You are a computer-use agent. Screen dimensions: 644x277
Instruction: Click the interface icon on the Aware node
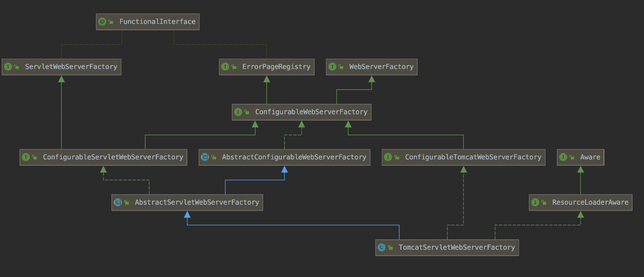tap(563, 157)
